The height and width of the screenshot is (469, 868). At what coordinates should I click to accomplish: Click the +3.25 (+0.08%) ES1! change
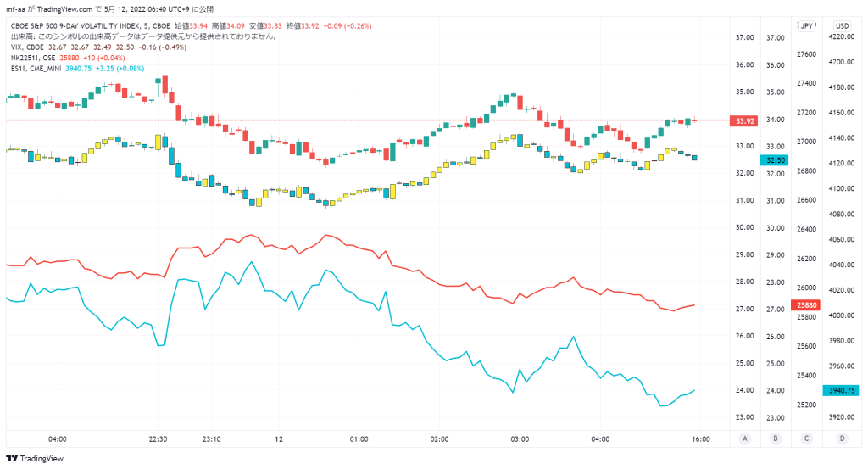(120, 68)
